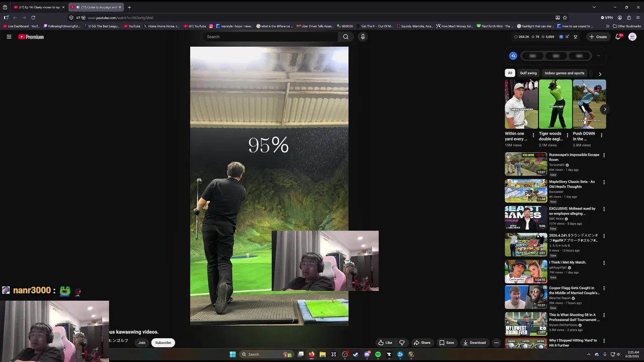This screenshot has height=362, width=644.
Task: Bookmark this page with star icon
Action: [x=565, y=18]
